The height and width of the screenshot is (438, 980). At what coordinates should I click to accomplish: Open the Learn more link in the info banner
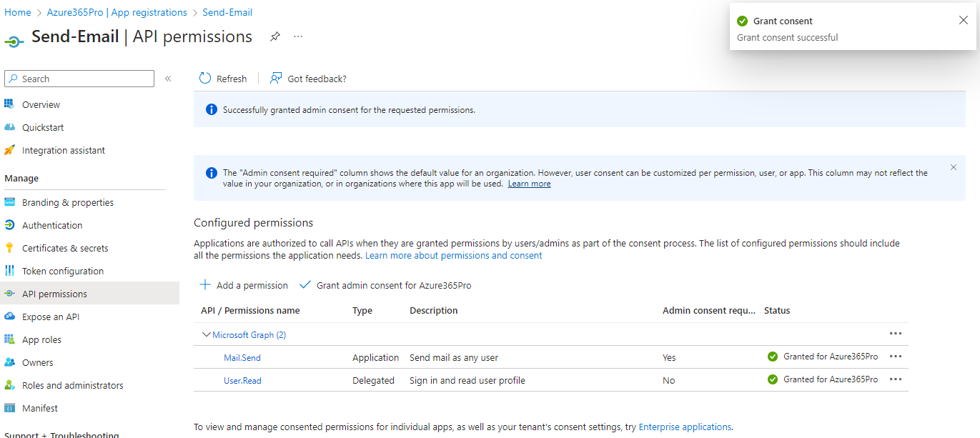point(529,184)
